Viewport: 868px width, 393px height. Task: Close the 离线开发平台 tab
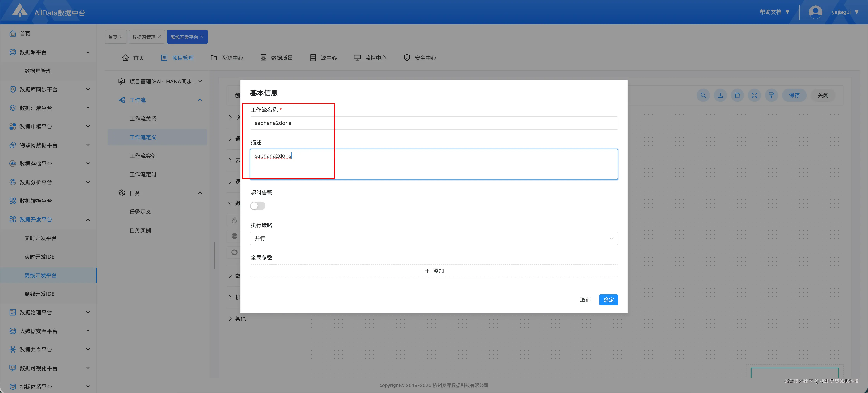pos(202,37)
